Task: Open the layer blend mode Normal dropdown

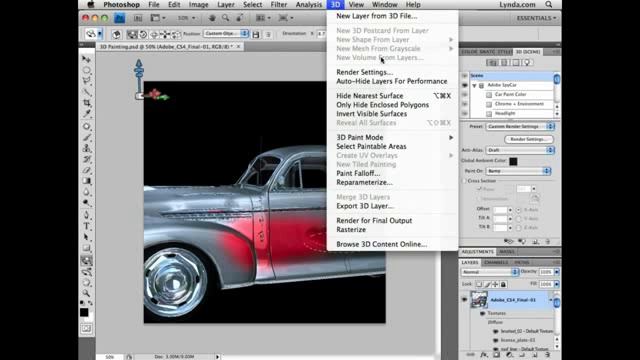Action: 490,272
